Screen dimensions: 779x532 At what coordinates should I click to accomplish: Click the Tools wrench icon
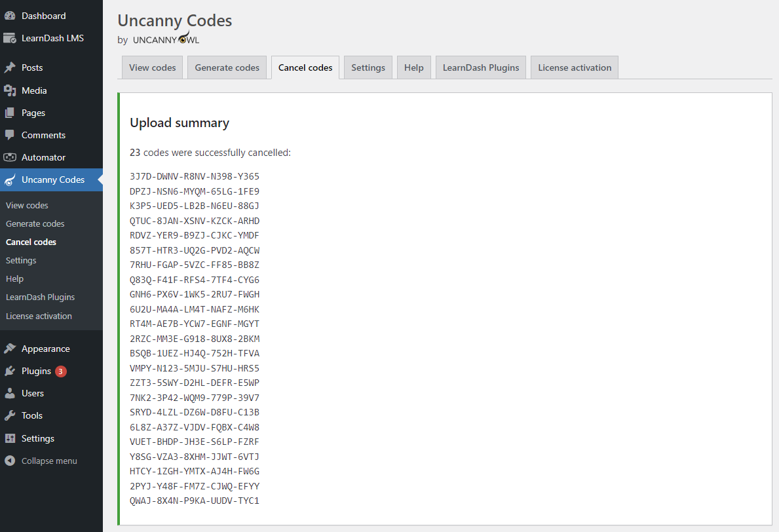point(10,415)
